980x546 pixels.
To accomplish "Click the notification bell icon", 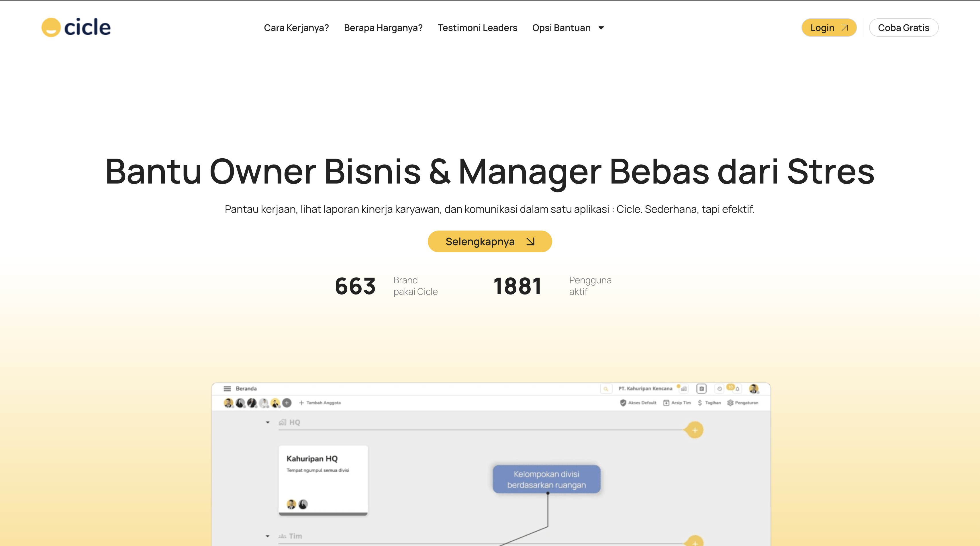I will [x=737, y=389].
